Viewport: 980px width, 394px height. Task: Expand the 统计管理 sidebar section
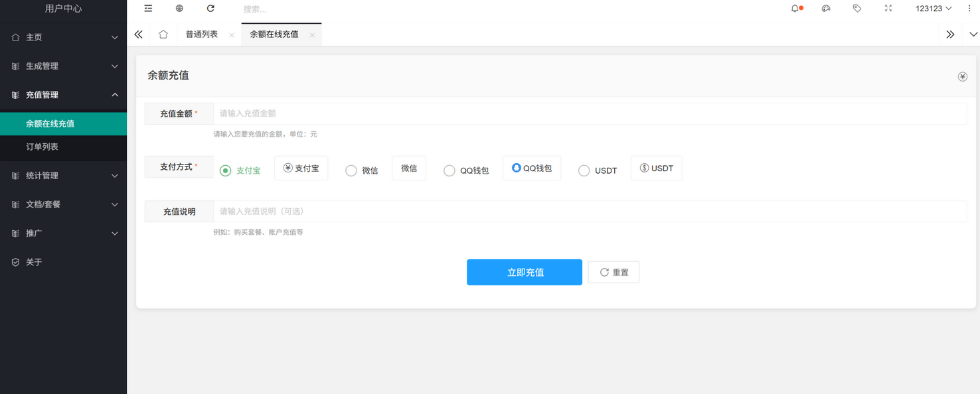point(63,175)
